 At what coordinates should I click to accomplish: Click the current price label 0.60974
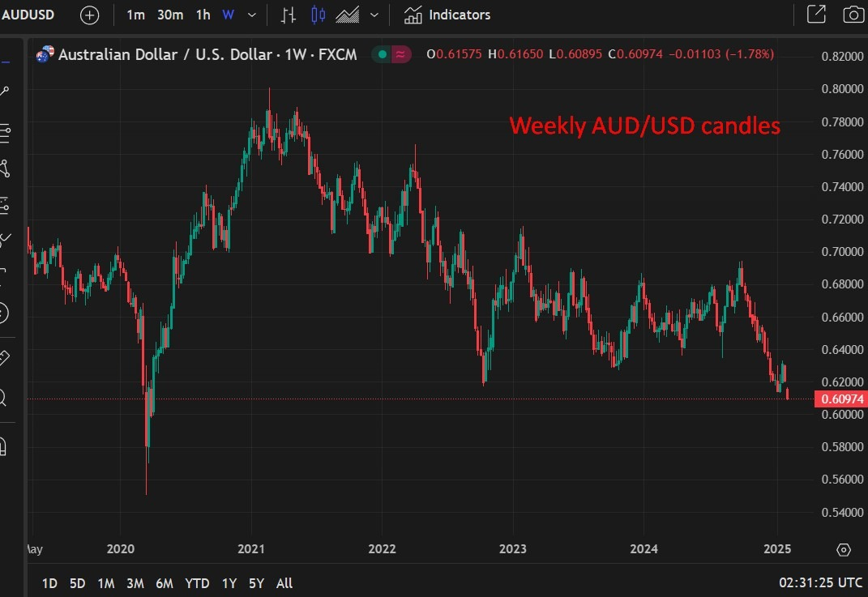click(x=841, y=399)
